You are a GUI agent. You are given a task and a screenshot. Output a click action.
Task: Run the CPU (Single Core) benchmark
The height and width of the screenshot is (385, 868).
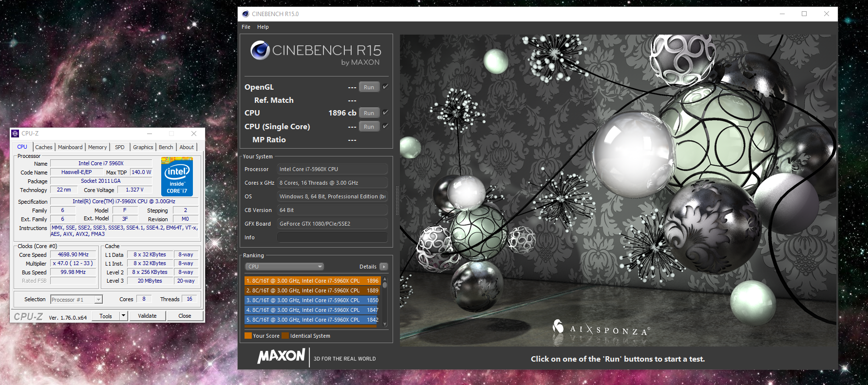369,127
